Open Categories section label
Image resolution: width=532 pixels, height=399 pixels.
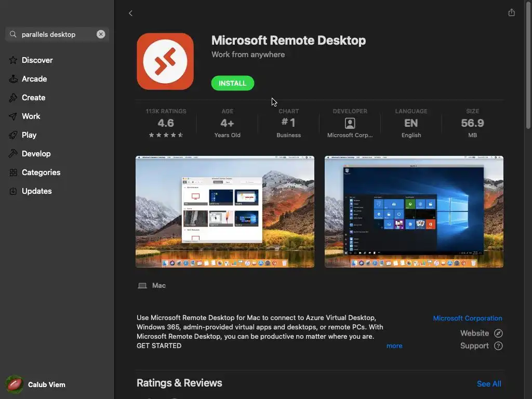[41, 172]
